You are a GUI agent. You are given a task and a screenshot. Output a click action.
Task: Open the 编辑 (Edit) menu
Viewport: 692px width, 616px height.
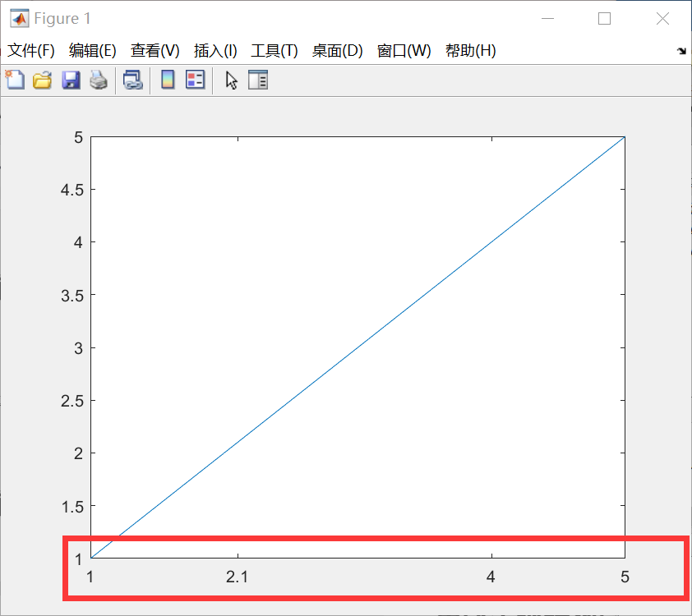[x=93, y=50]
